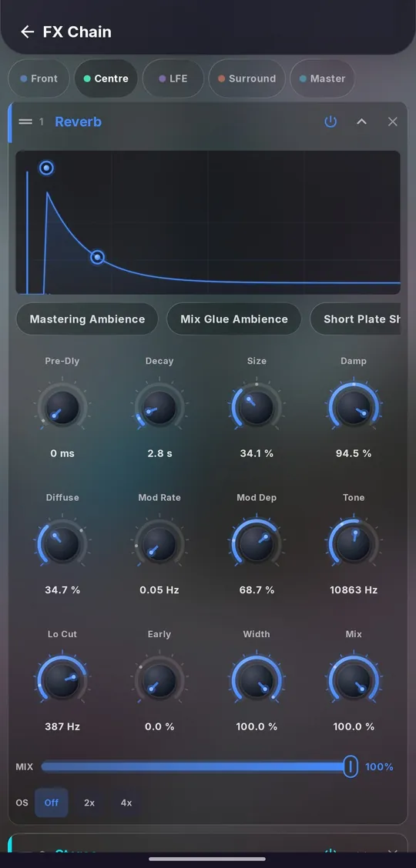
Task: Apply the Short Plate preset
Action: click(x=355, y=319)
